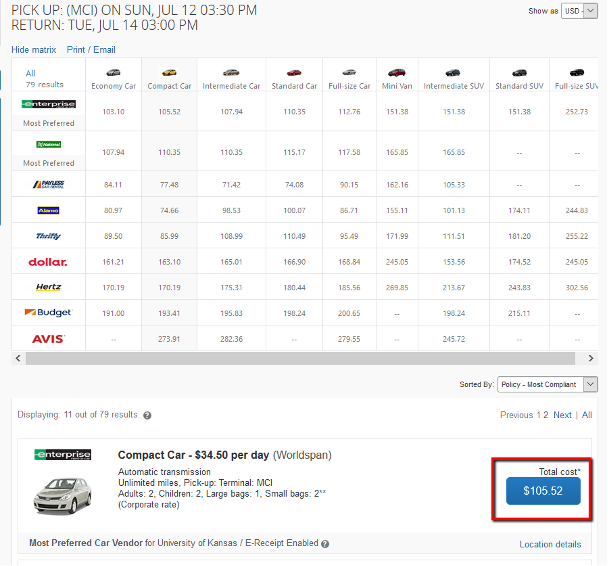Click the right arrow of matrix scrollbar
Image resolution: width=608 pixels, height=566 pixels.
591,358
